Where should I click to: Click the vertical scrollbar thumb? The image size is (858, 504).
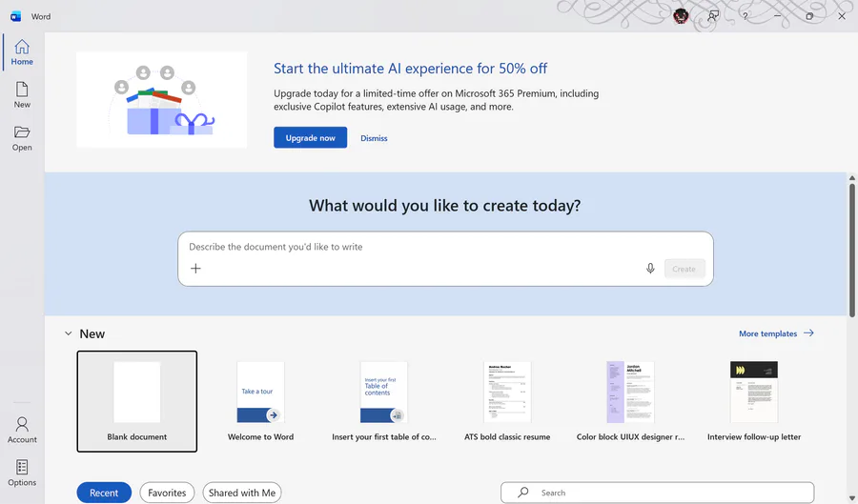pos(851,251)
